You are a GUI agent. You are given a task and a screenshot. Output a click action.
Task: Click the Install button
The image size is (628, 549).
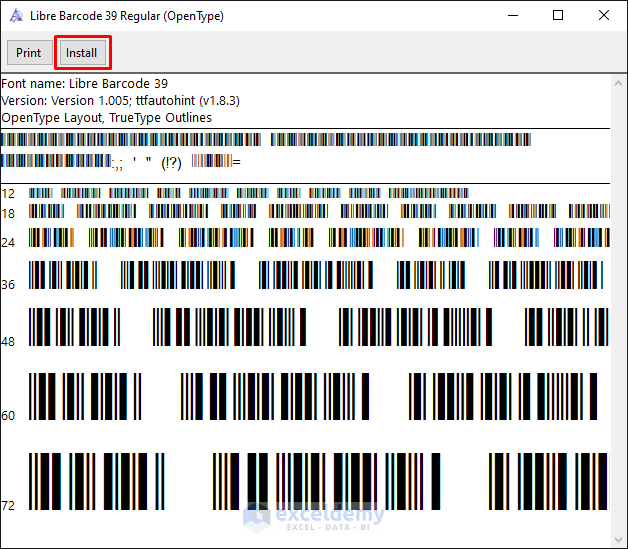click(83, 52)
